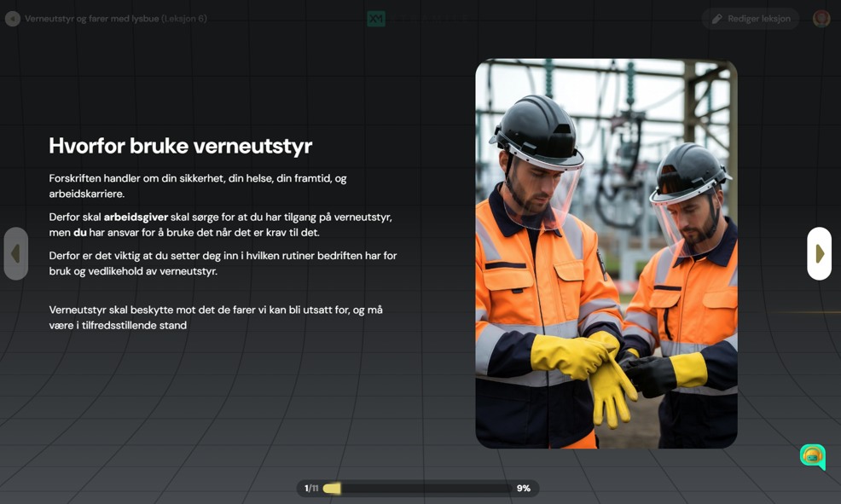
Task: Click the back button beside lesson title
Action: [x=13, y=19]
